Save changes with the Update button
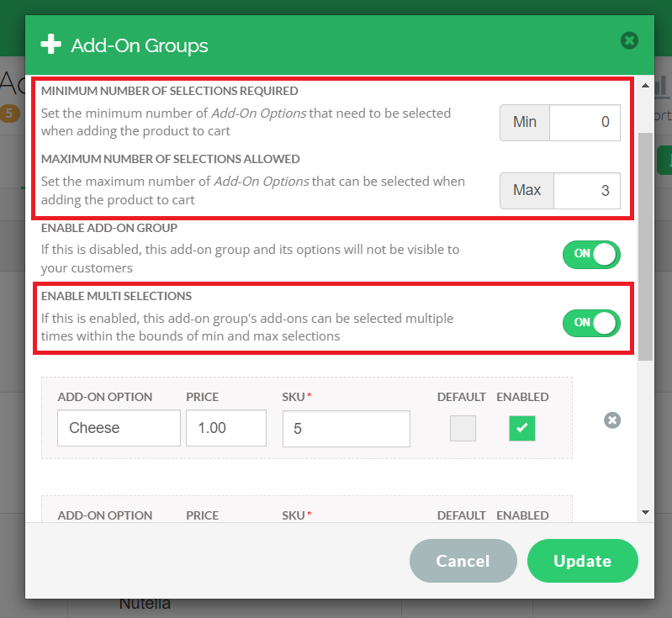Image resolution: width=672 pixels, height=618 pixels. (582, 561)
